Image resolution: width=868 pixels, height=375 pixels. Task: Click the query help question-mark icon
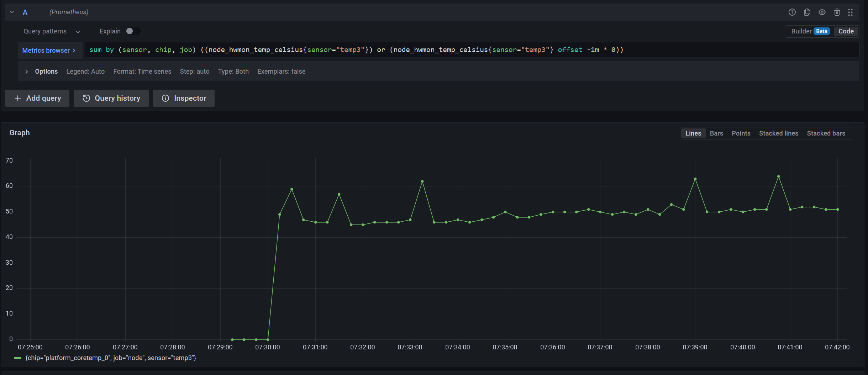[x=792, y=12]
